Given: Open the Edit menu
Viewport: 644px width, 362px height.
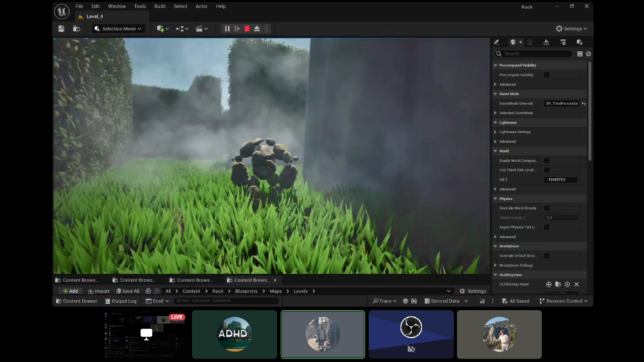Looking at the screenshot, I should (x=95, y=6).
